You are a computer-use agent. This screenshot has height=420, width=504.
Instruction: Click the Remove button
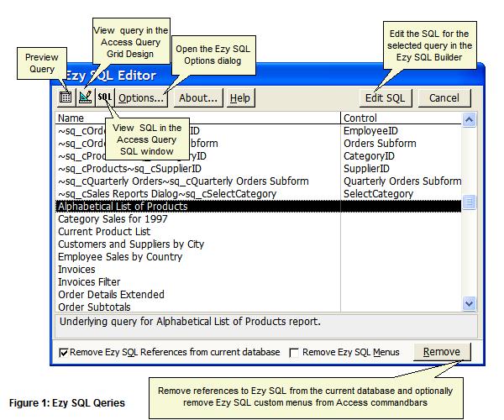[x=442, y=352]
